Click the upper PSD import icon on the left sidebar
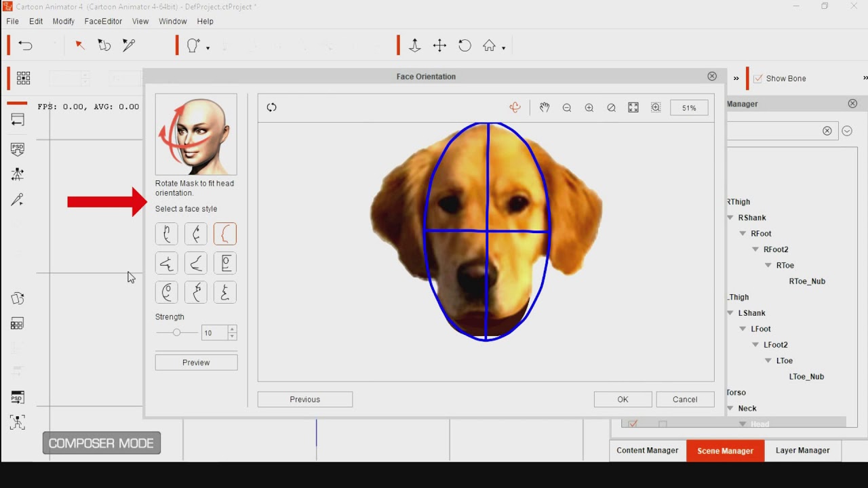This screenshot has width=868, height=488. (18, 148)
